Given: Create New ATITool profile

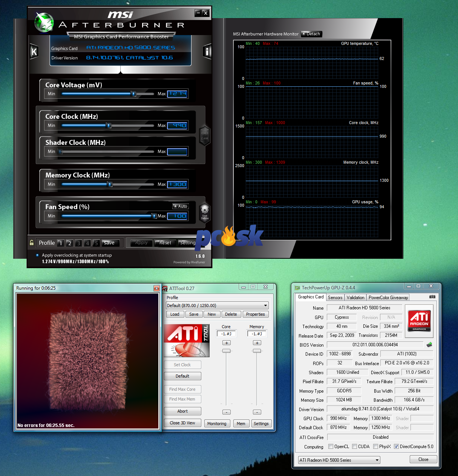Looking at the screenshot, I should pos(212,314).
